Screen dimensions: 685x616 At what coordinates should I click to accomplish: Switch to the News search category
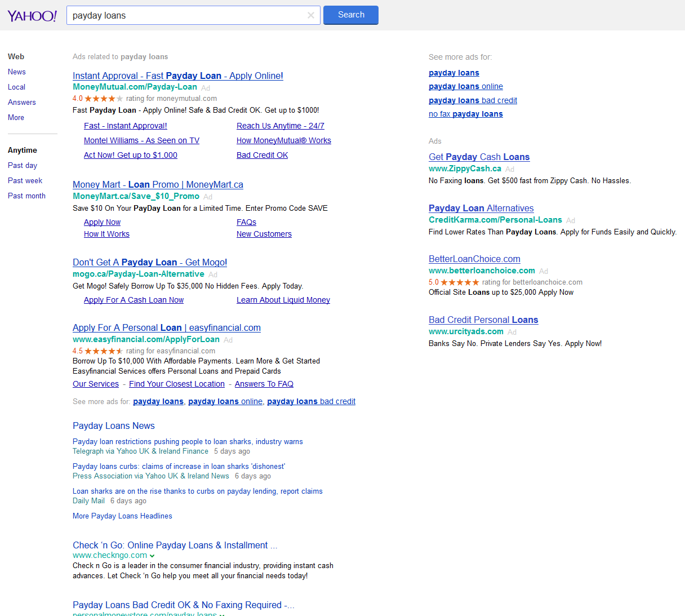[x=17, y=72]
